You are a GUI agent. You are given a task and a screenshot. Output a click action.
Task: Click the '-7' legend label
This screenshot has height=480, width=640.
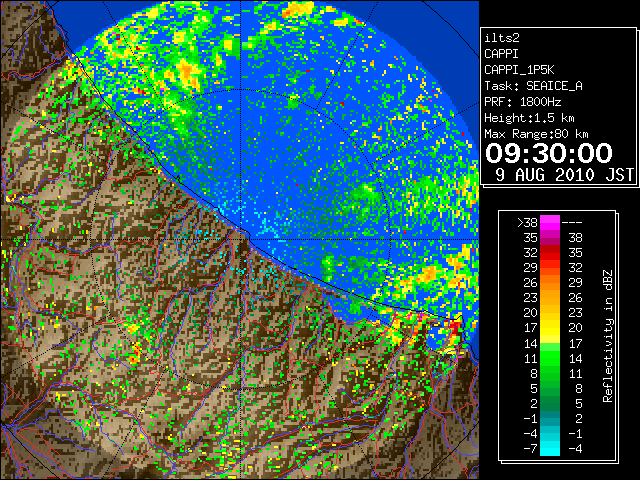point(530,448)
